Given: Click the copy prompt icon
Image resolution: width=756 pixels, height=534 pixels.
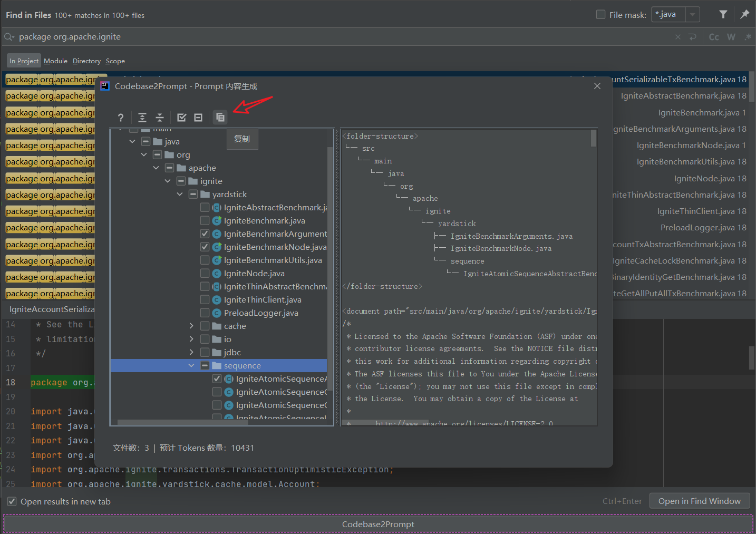Looking at the screenshot, I should point(220,118).
